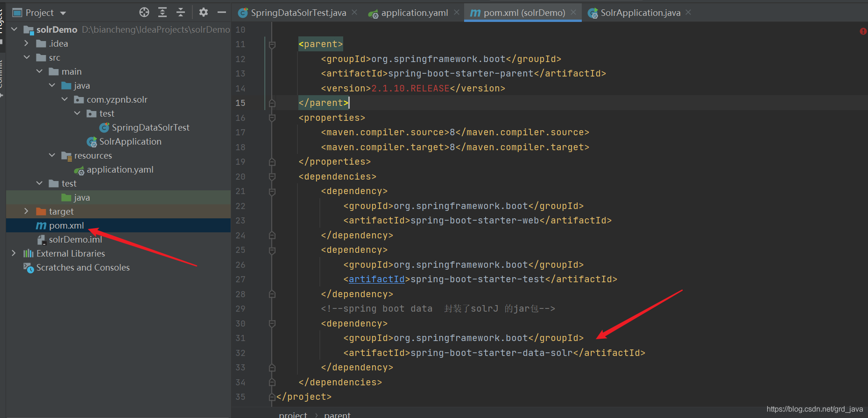
Task: Open application.yaml in project tree
Action: (x=120, y=169)
